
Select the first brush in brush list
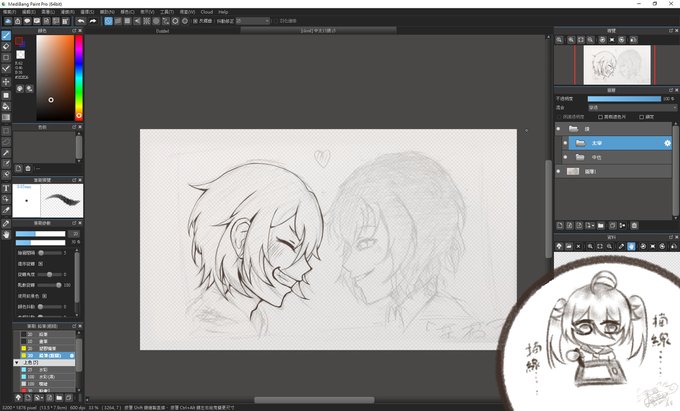click(x=47, y=335)
